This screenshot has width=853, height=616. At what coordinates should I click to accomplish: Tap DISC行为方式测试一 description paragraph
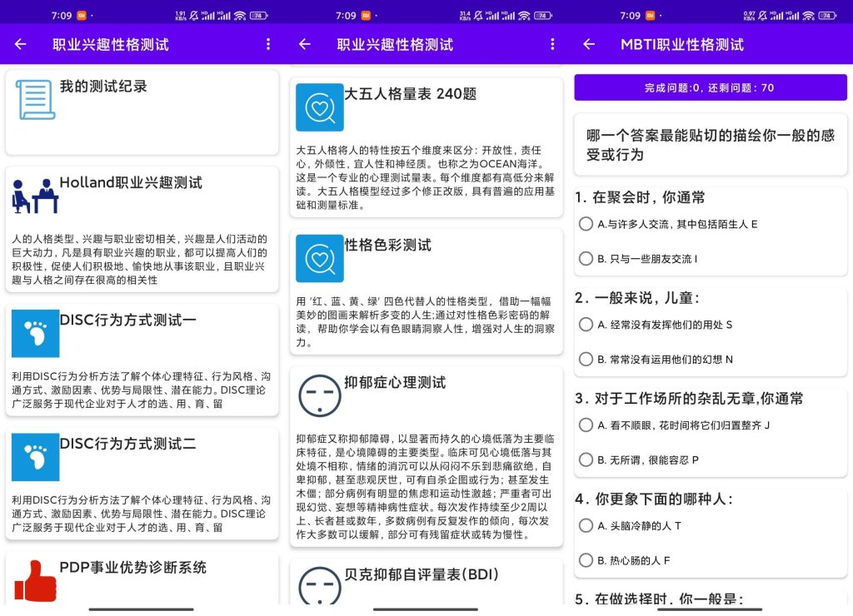point(142,390)
